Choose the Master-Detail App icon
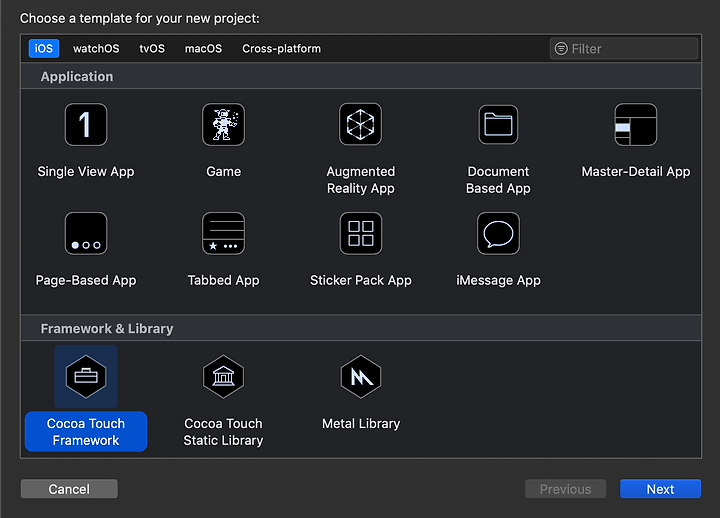Screen dimensions: 720x518 pyautogui.click(x=636, y=124)
